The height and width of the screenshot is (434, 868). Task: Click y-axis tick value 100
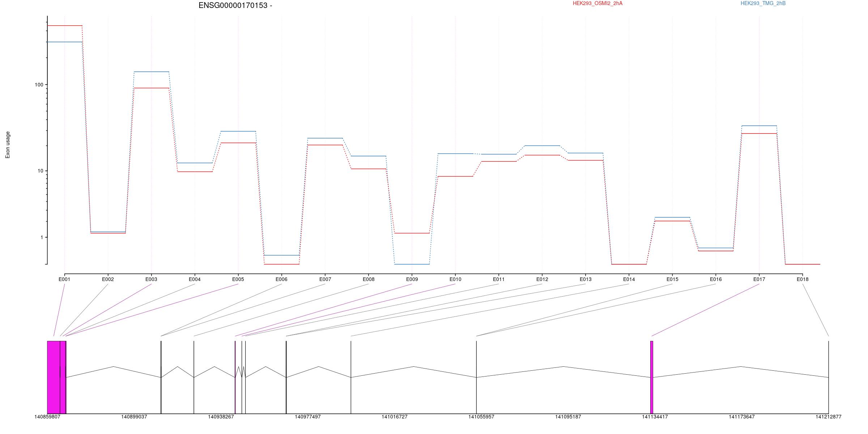[x=39, y=85]
